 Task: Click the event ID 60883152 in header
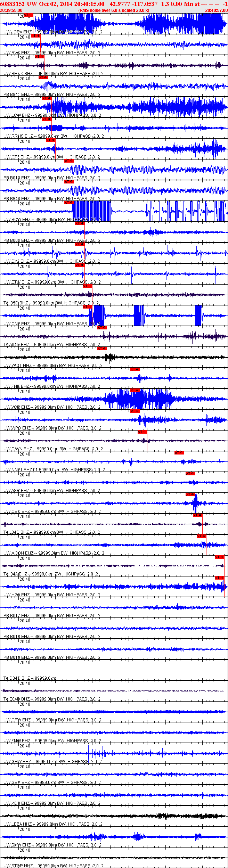tap(13, 4)
